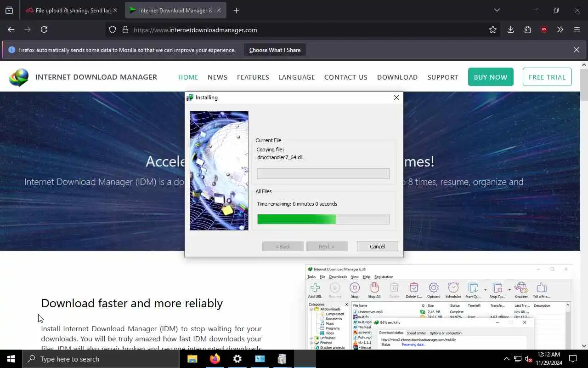This screenshot has height=368, width=588.
Task: Open Firefox downloads panel
Action: [x=510, y=30]
